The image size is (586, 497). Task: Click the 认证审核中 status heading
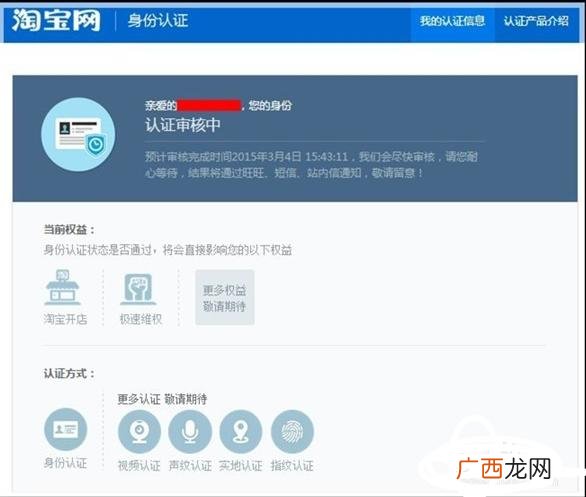tap(183, 125)
